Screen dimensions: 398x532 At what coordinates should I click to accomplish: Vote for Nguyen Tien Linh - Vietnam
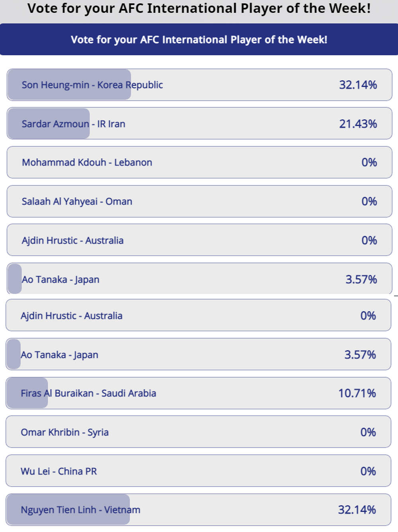[198, 510]
